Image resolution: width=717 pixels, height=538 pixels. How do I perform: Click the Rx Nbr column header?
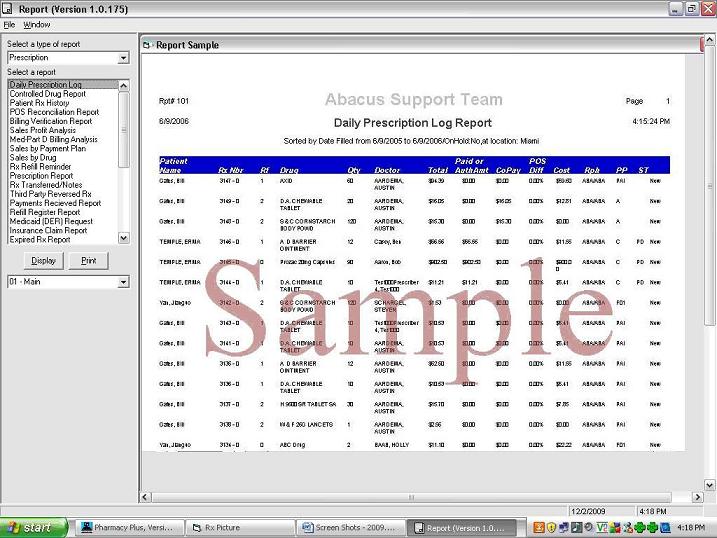coord(230,170)
